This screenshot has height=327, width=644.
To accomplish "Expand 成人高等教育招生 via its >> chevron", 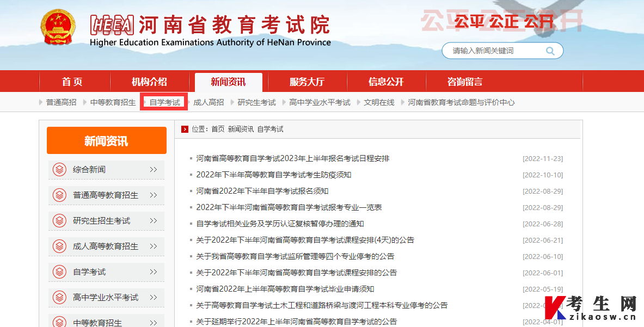I will (x=153, y=246).
